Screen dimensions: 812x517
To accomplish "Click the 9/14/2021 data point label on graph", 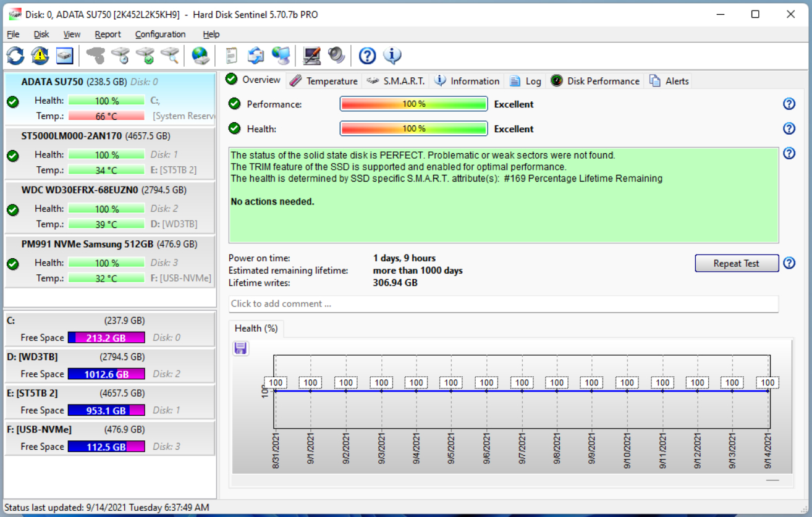I will 768,383.
